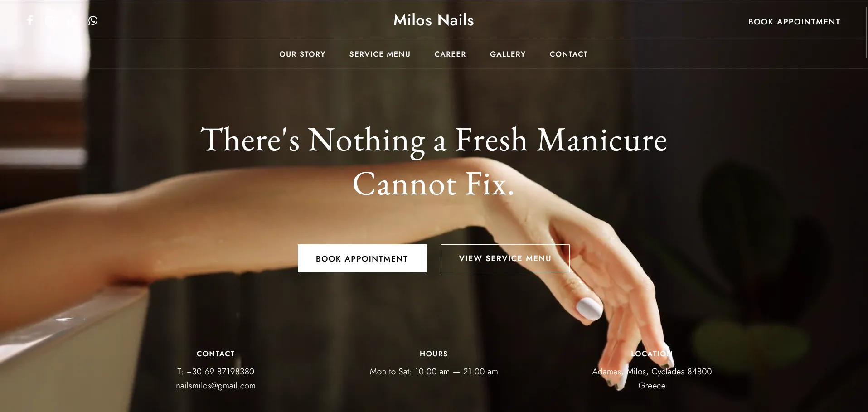Open the Our Story page
868x412 pixels.
pos(302,54)
